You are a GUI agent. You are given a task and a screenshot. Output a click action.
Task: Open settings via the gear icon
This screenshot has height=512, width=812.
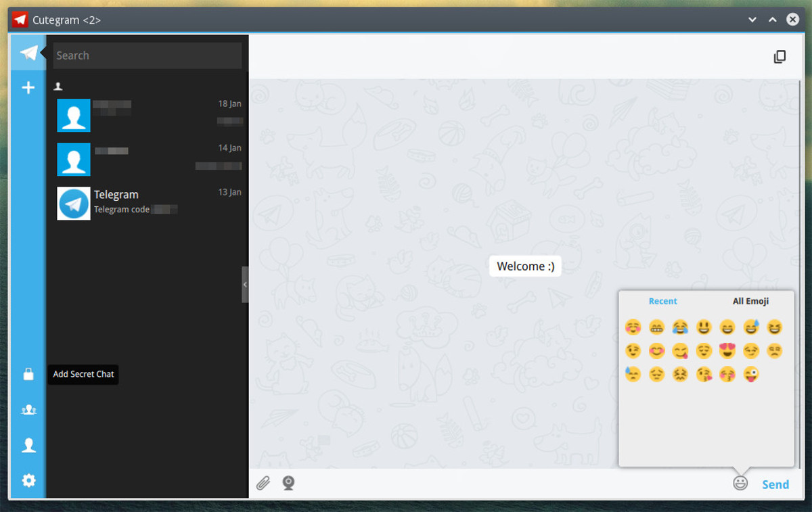coord(28,480)
